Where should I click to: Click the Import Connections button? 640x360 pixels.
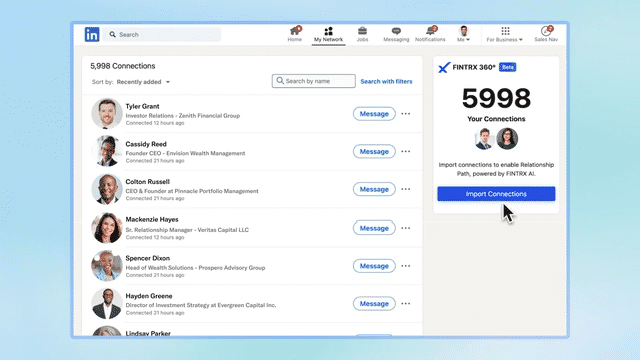tap(496, 194)
